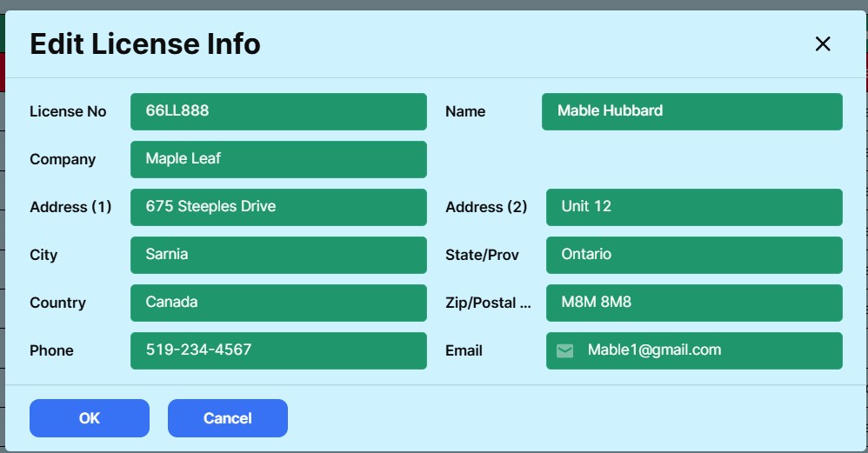Select the Edit License Info title
Image resolution: width=868 pixels, height=453 pixels.
coord(145,43)
